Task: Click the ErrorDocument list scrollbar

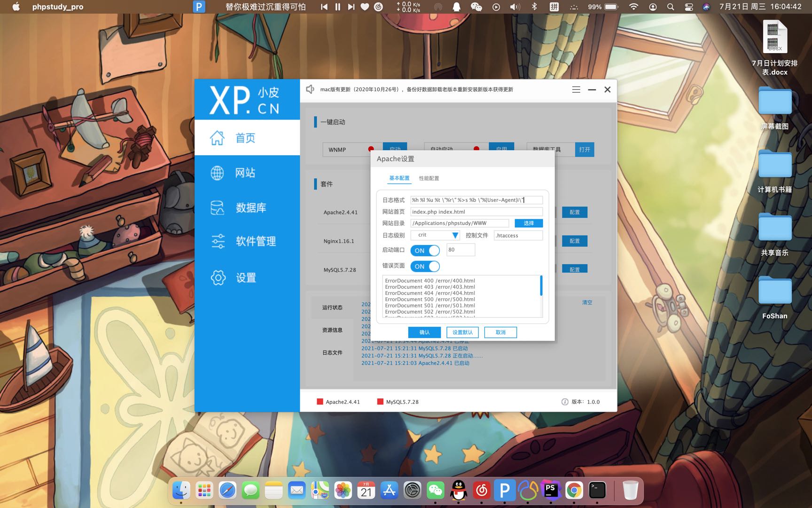Action: tap(541, 286)
